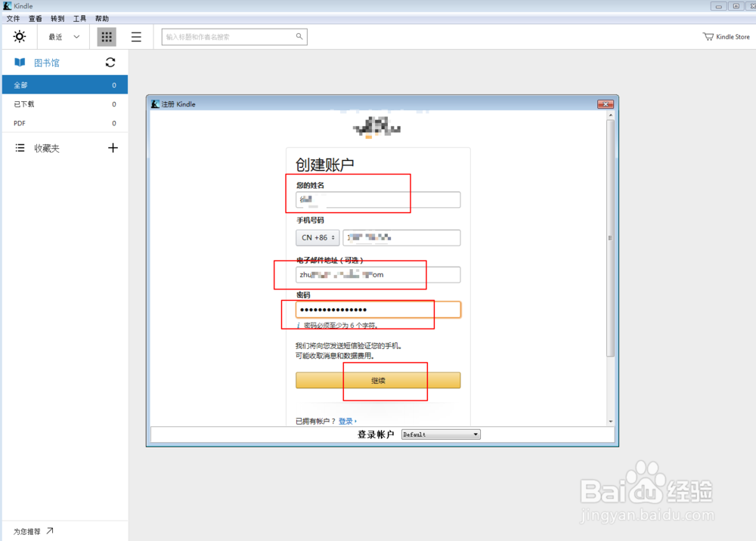Click the title and author search box
The height and width of the screenshot is (541, 756).
pyautogui.click(x=234, y=36)
